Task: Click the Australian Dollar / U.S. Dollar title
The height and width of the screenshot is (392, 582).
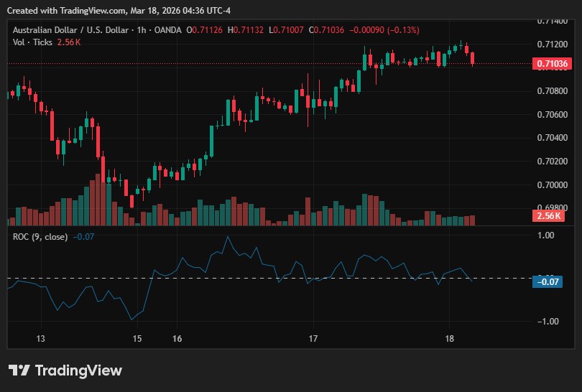Action: point(71,30)
